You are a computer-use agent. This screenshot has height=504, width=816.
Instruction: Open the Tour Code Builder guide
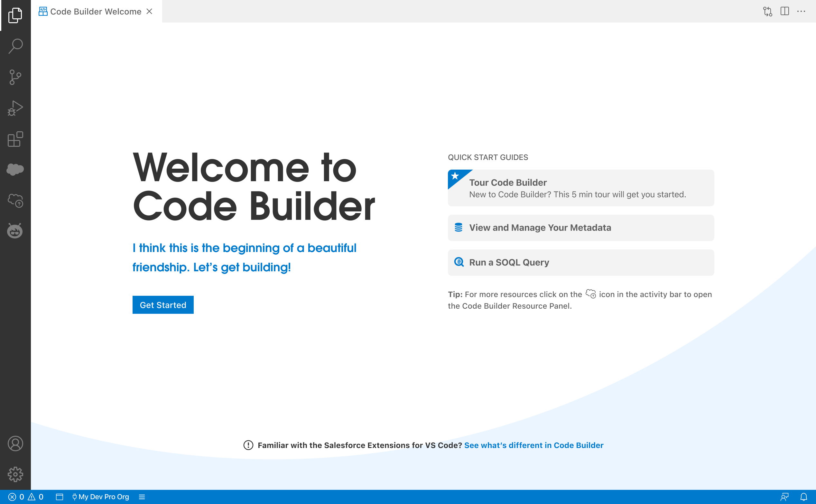click(581, 188)
